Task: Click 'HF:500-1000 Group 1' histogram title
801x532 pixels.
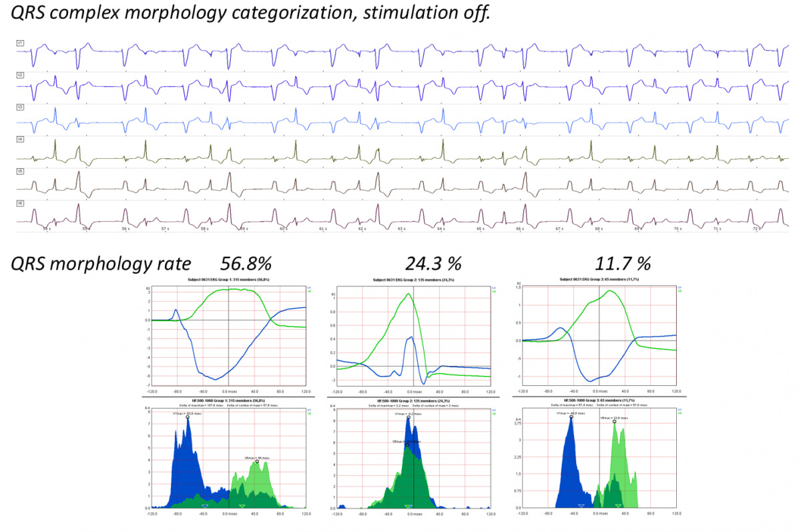Action: click(228, 401)
